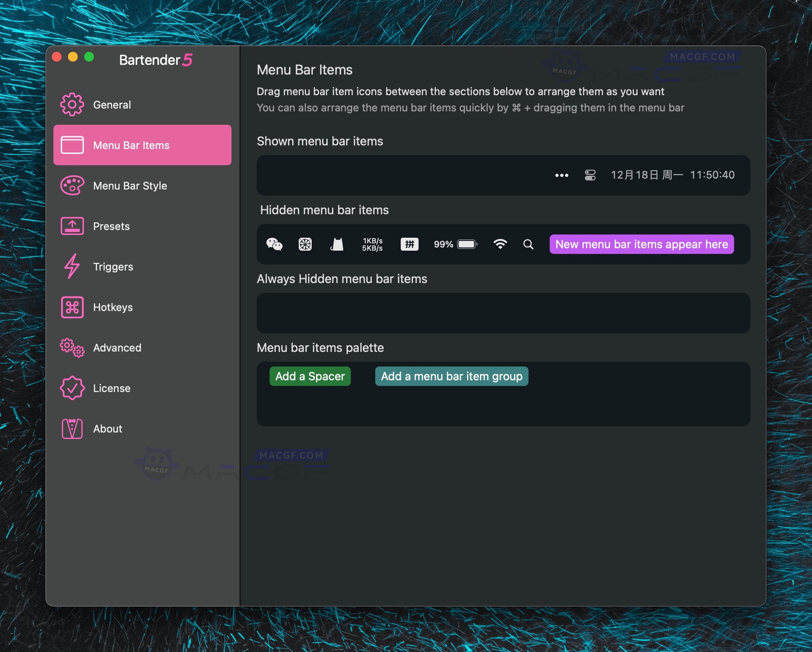Screen dimensions: 812x652
Task: Click the hash grid input method icon
Action: point(409,244)
